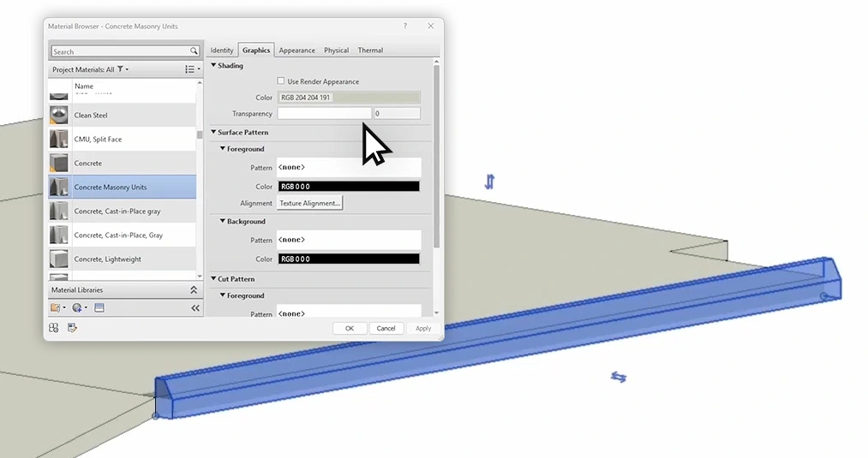Open the Asset Browser icon at dialog bottom
The height and width of the screenshot is (458, 868).
[x=54, y=328]
